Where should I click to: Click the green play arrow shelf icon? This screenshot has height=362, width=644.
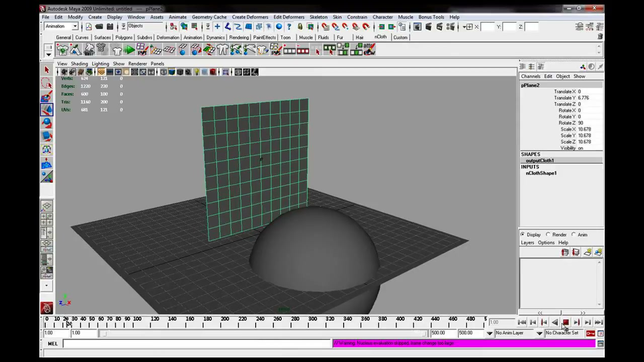coord(129,49)
